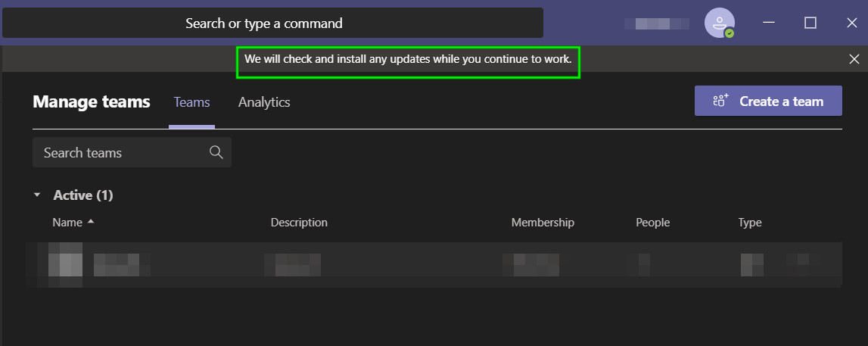Click into the Search teams field
Image resolution: width=868 pixels, height=346 pixels.
(121, 152)
